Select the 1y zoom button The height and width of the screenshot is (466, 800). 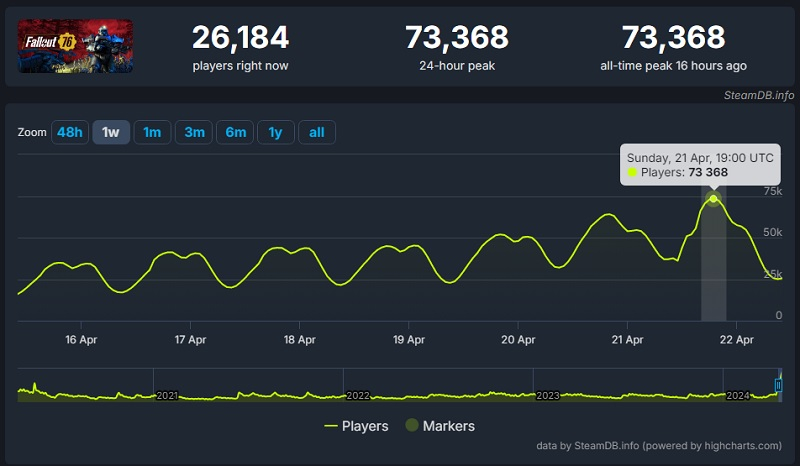tap(275, 132)
